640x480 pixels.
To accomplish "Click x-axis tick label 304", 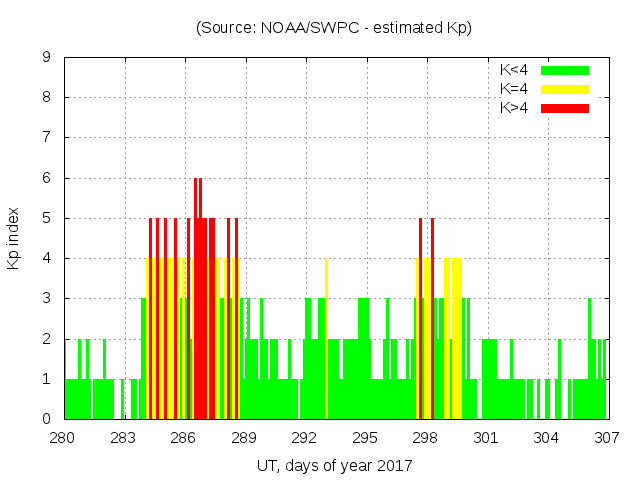I will (x=546, y=437).
